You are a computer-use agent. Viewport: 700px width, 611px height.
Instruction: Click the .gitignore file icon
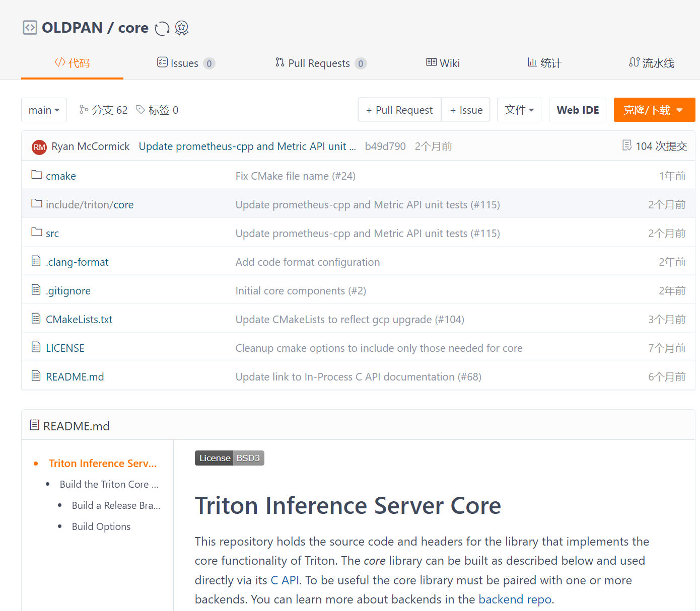coord(36,289)
